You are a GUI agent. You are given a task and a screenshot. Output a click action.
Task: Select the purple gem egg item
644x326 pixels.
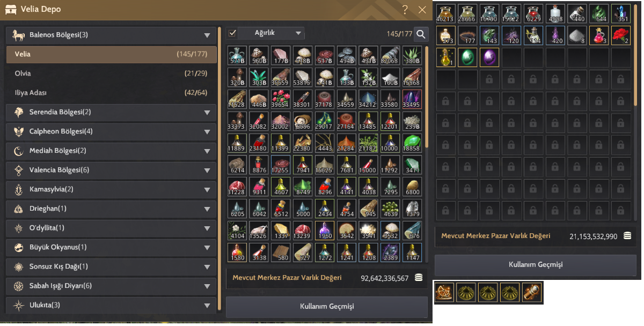tap(489, 57)
